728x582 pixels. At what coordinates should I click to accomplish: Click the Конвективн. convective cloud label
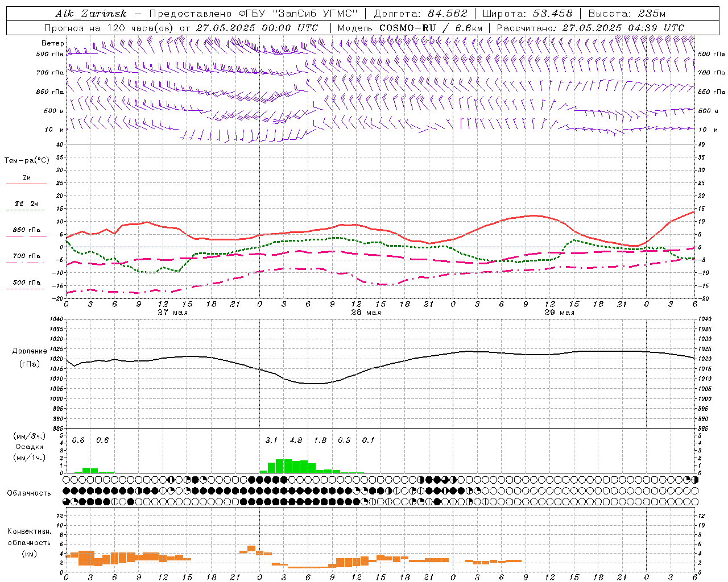click(x=29, y=531)
